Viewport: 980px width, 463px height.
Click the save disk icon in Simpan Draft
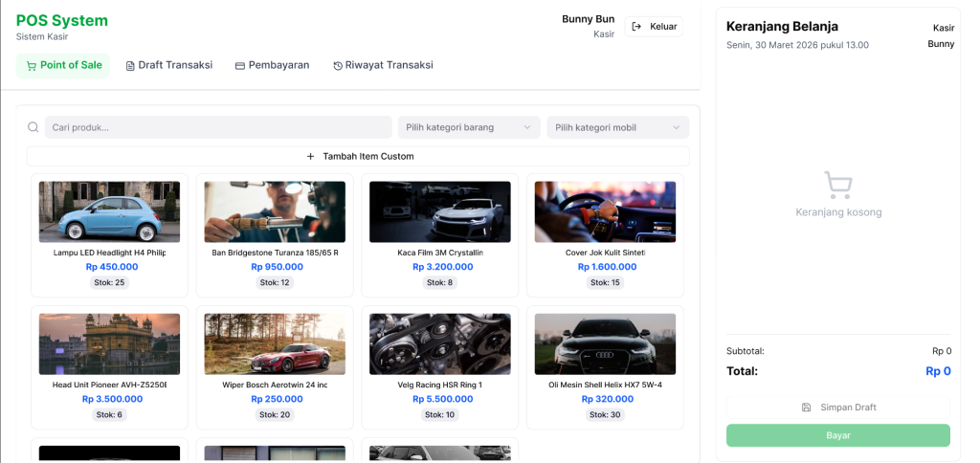(806, 408)
